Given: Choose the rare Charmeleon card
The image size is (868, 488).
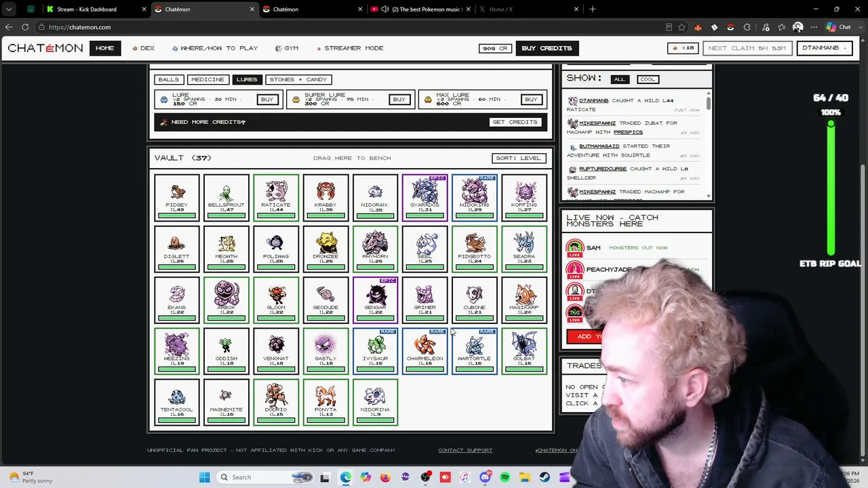Looking at the screenshot, I should 425,351.
